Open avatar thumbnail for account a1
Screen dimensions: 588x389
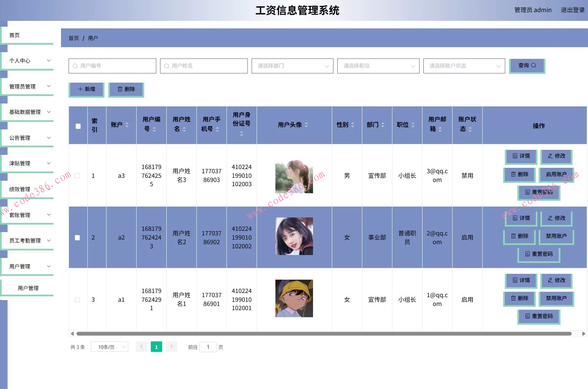[x=294, y=298]
